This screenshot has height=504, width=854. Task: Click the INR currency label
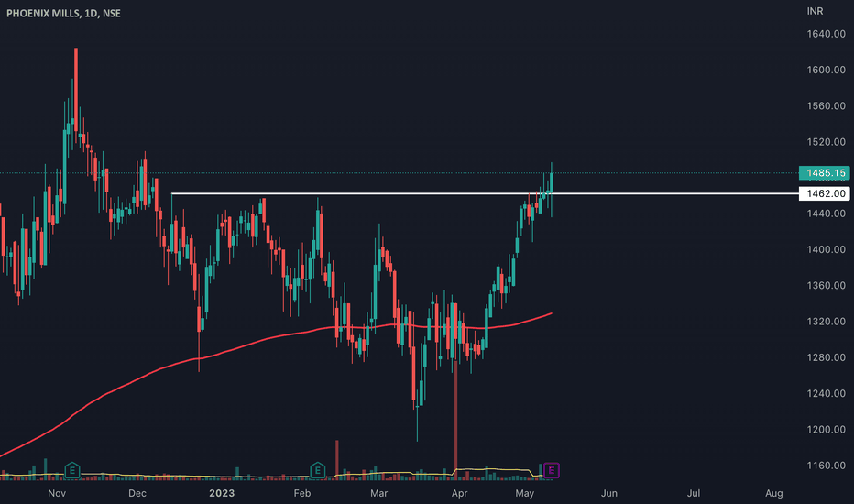[x=815, y=11]
